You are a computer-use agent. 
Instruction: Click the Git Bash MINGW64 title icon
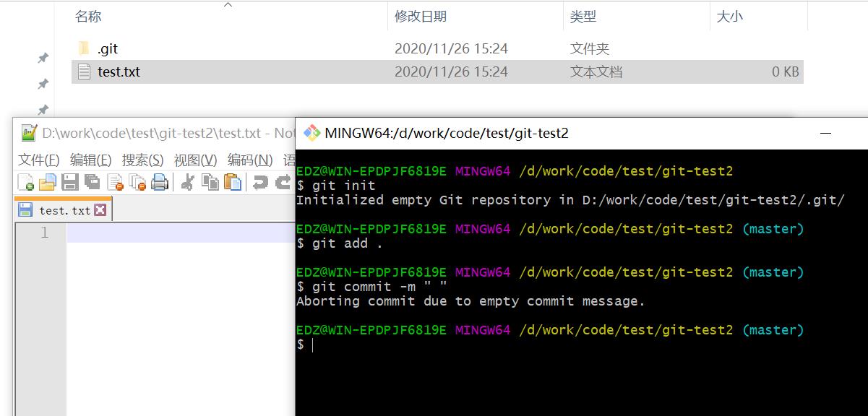click(x=312, y=133)
